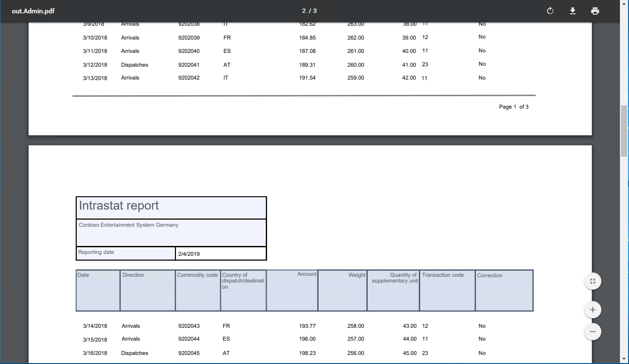Click the Page 1 of 3 footer text
This screenshot has width=629, height=364.
(514, 107)
